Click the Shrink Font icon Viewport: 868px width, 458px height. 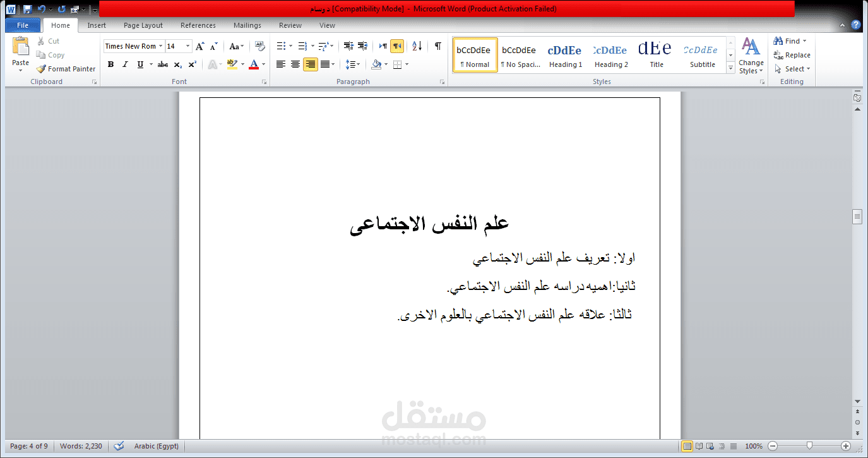pos(214,46)
